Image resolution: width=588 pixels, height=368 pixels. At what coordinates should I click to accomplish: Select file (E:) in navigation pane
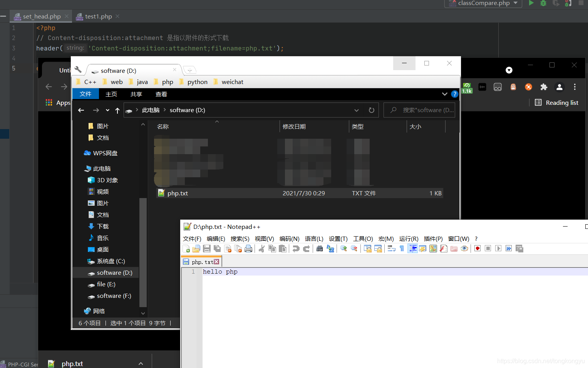pos(102,284)
